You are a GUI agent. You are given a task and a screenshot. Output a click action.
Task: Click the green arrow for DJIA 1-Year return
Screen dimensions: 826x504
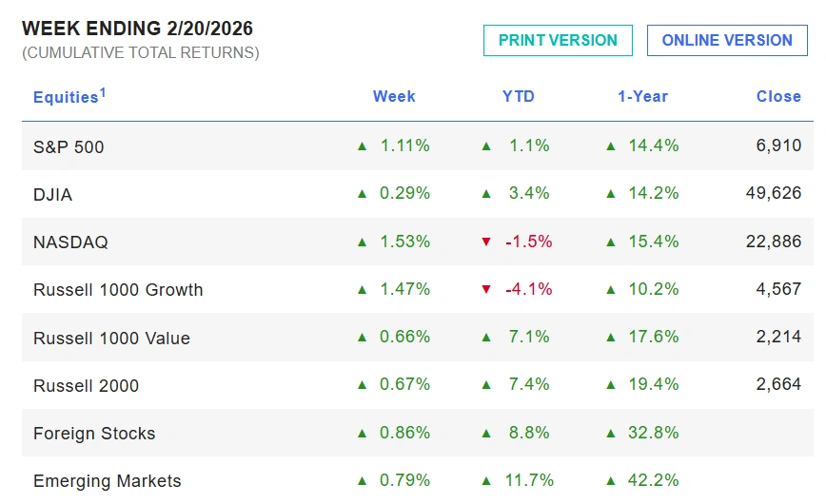click(610, 194)
